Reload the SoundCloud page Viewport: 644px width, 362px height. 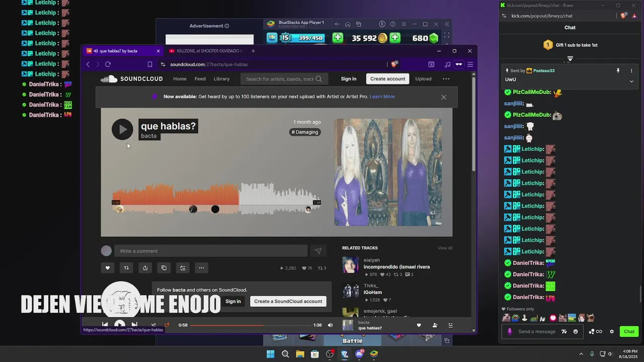tap(108, 64)
